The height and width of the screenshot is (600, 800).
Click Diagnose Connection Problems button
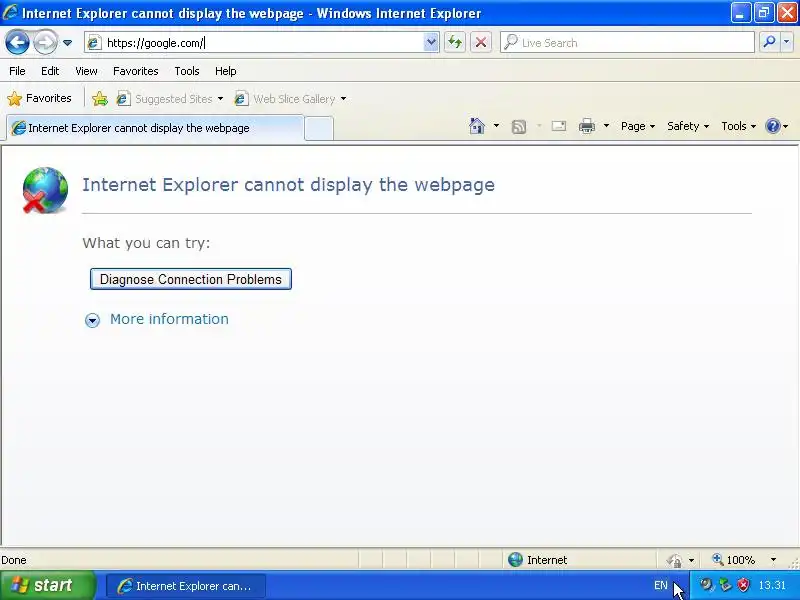191,279
